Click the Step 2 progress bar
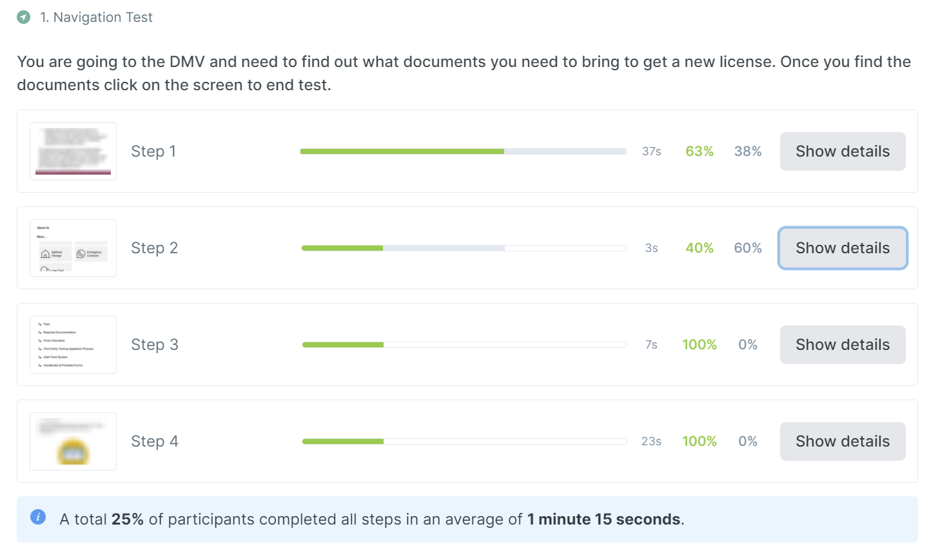Viewport: 931px width, 560px height. tap(464, 248)
